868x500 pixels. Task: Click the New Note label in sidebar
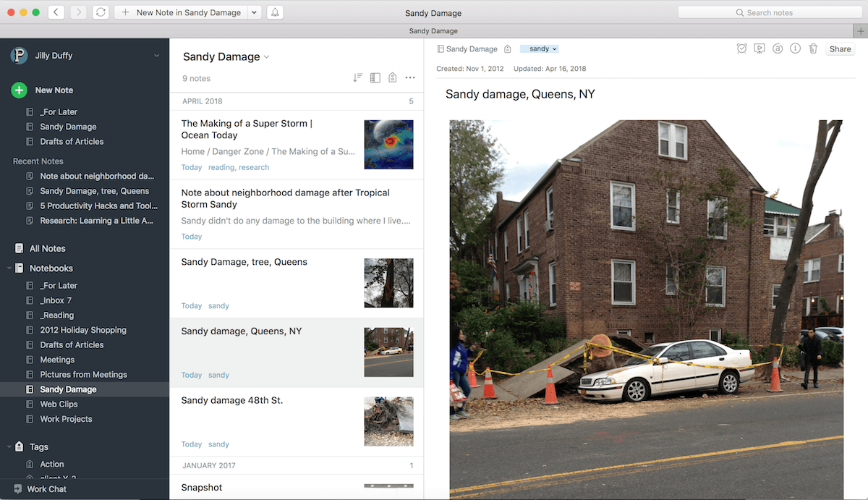click(54, 90)
